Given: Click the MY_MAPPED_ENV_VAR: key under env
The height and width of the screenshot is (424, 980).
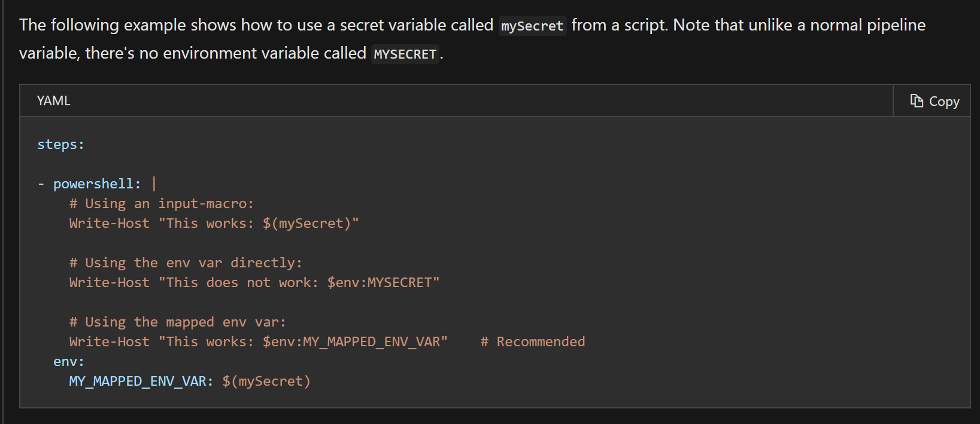Looking at the screenshot, I should click(141, 382).
